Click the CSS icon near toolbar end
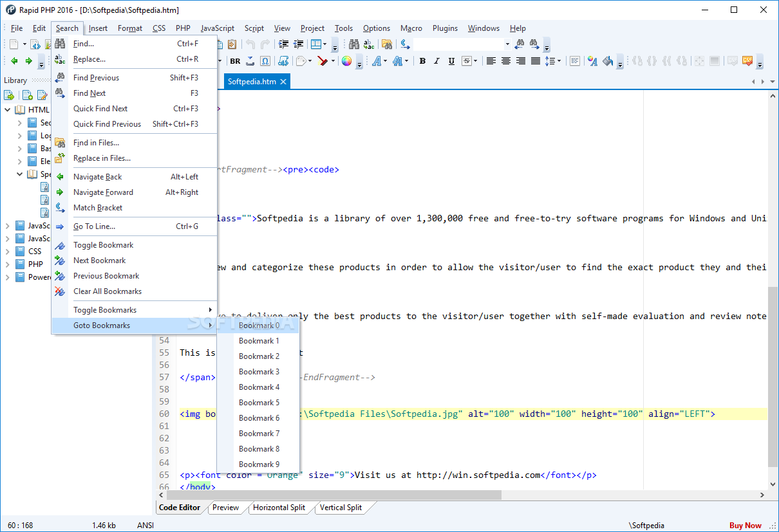Image resolution: width=779 pixels, height=532 pixels. (x=747, y=61)
